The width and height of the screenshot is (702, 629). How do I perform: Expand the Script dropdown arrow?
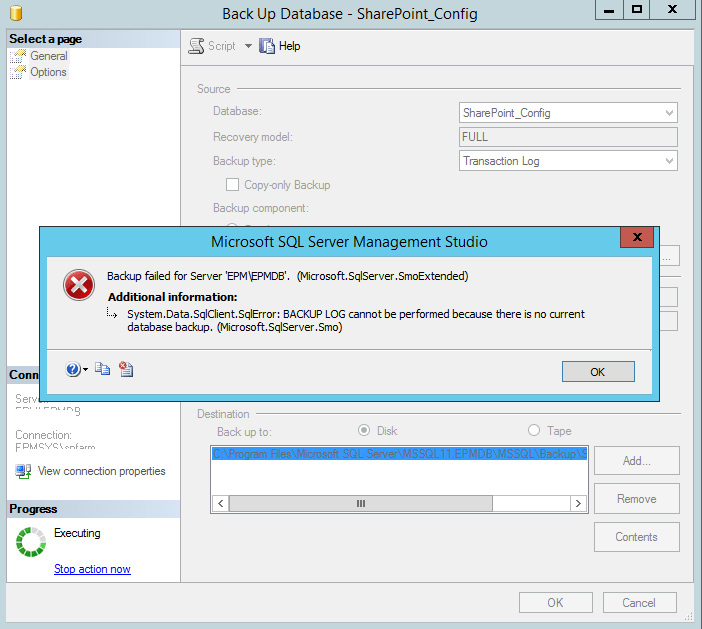pyautogui.click(x=248, y=46)
